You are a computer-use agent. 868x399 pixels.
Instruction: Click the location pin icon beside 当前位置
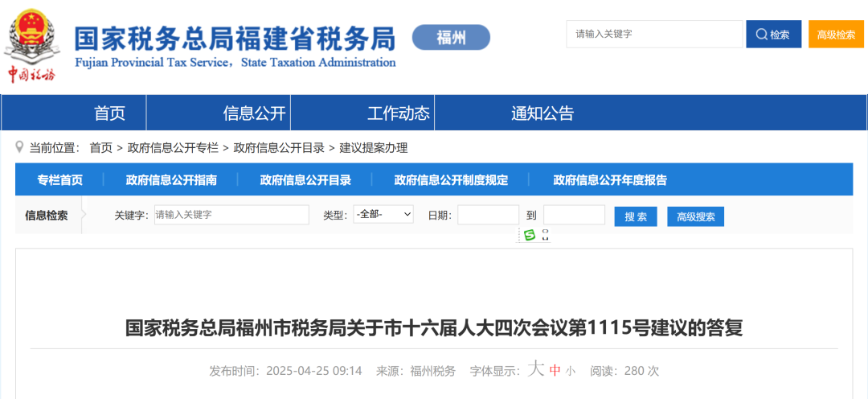[20, 147]
